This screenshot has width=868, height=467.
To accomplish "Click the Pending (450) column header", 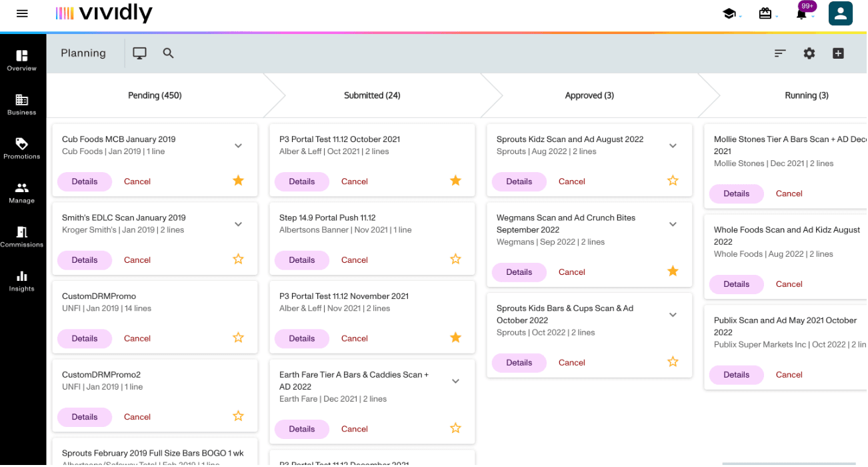I will pyautogui.click(x=155, y=95).
